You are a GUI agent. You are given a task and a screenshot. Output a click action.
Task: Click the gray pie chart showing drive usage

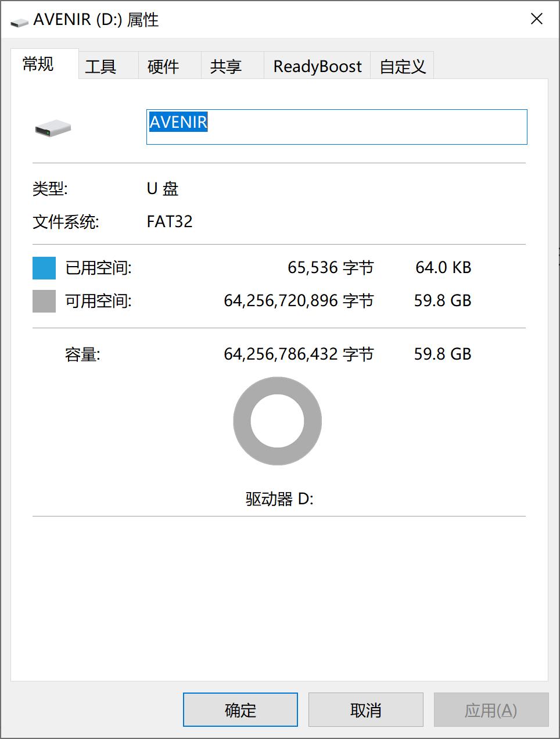(x=277, y=421)
